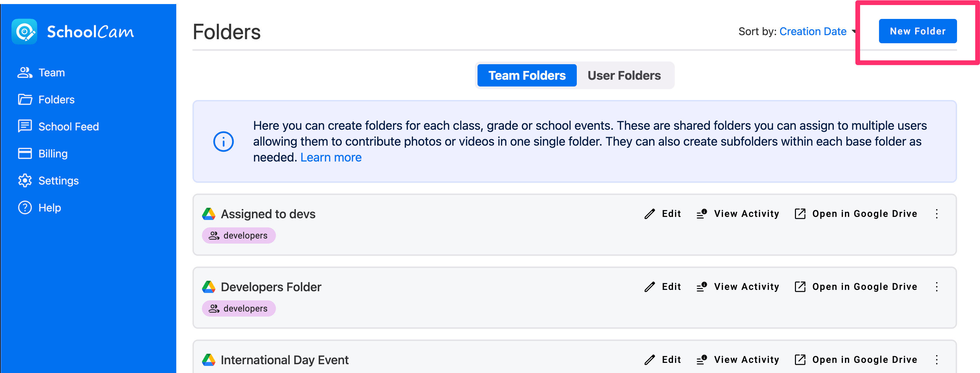The width and height of the screenshot is (980, 373).
Task: Click activity icon on Assigned to devs row
Action: point(701,214)
